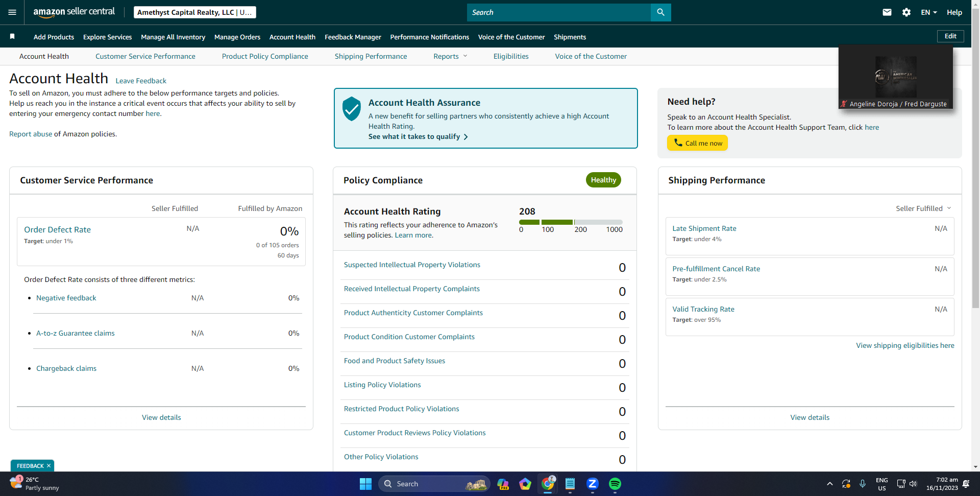The image size is (980, 496).
Task: Switch to Customer Service Performance tab
Action: tap(145, 56)
